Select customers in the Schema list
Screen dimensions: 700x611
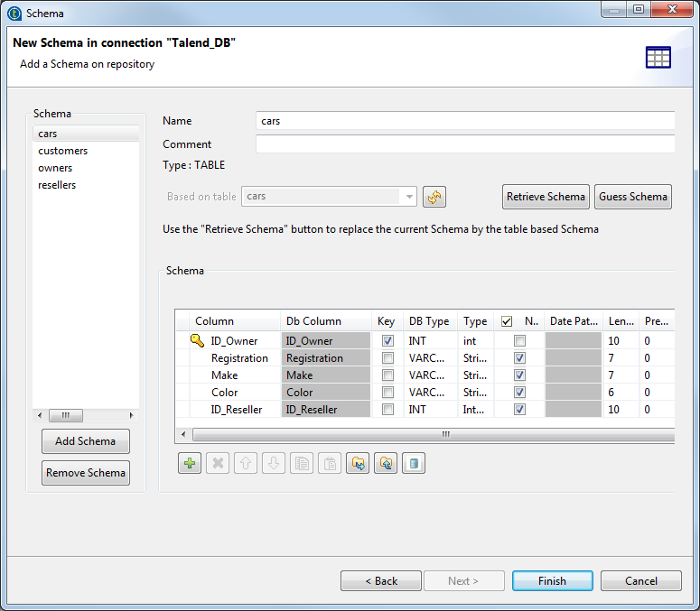(63, 151)
